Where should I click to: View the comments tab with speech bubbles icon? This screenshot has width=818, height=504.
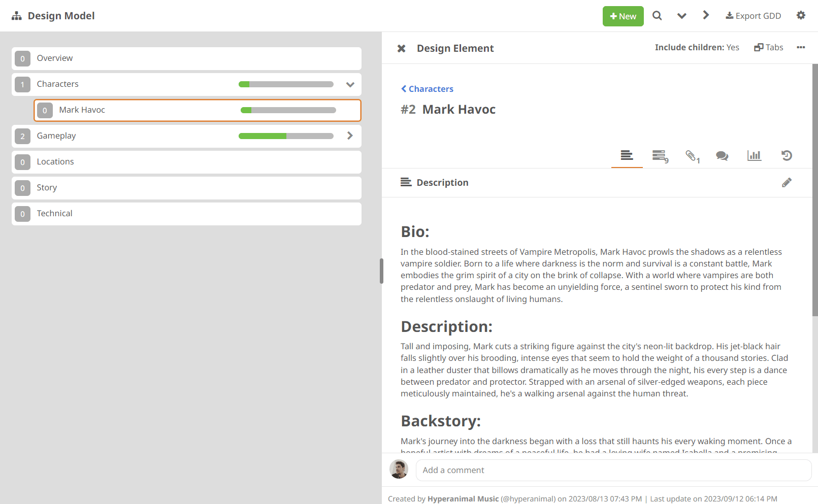[x=722, y=156]
